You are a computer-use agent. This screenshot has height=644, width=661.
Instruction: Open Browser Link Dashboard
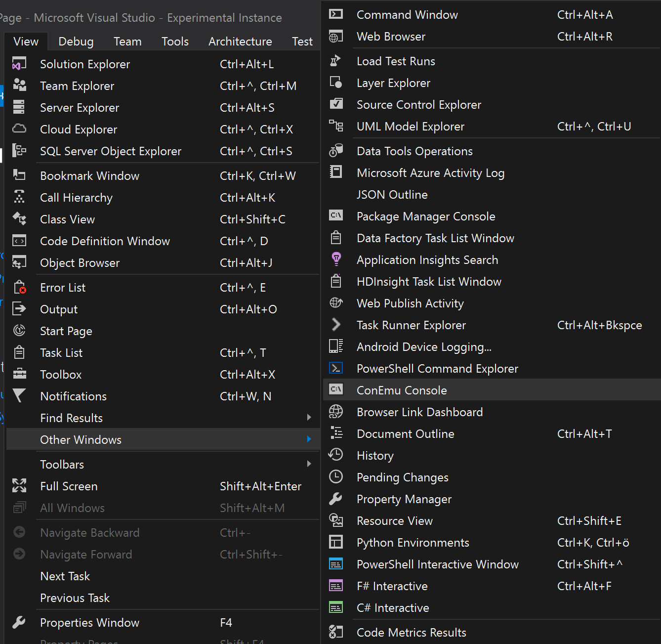tap(492, 412)
